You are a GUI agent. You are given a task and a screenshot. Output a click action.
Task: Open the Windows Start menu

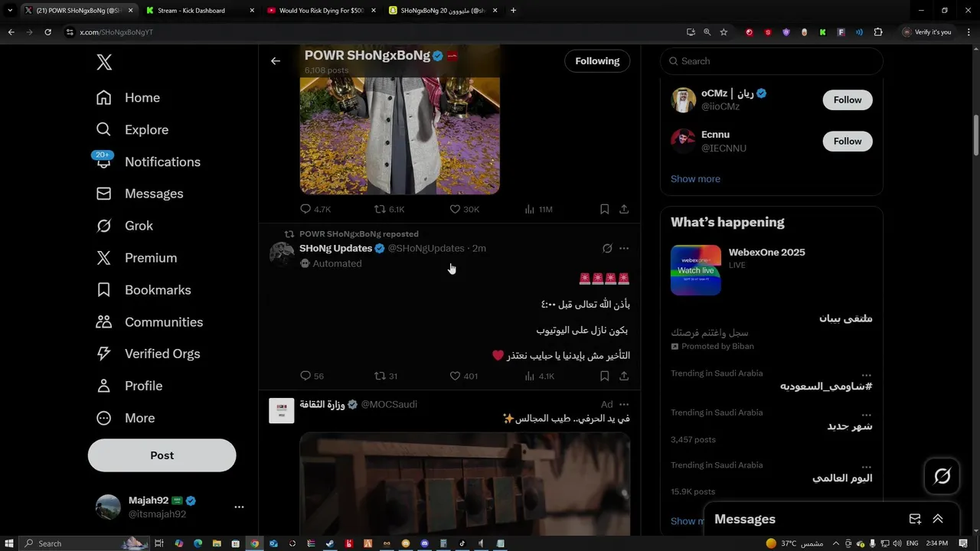tap(9, 543)
